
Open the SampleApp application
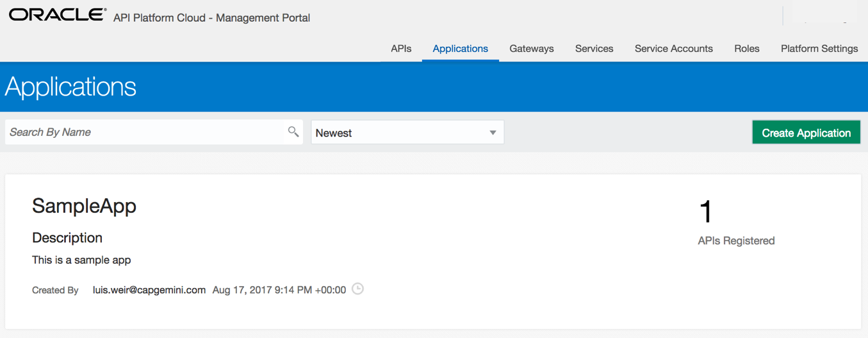coord(85,206)
